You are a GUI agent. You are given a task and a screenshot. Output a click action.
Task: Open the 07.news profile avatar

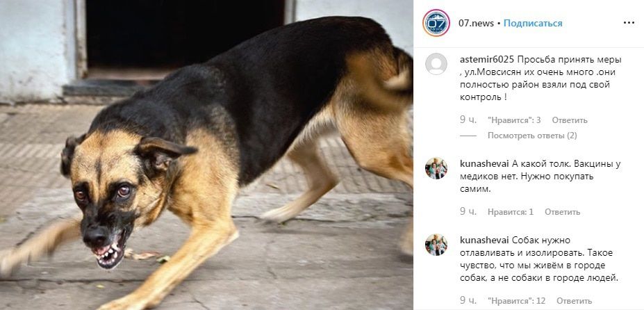pyautogui.click(x=436, y=23)
